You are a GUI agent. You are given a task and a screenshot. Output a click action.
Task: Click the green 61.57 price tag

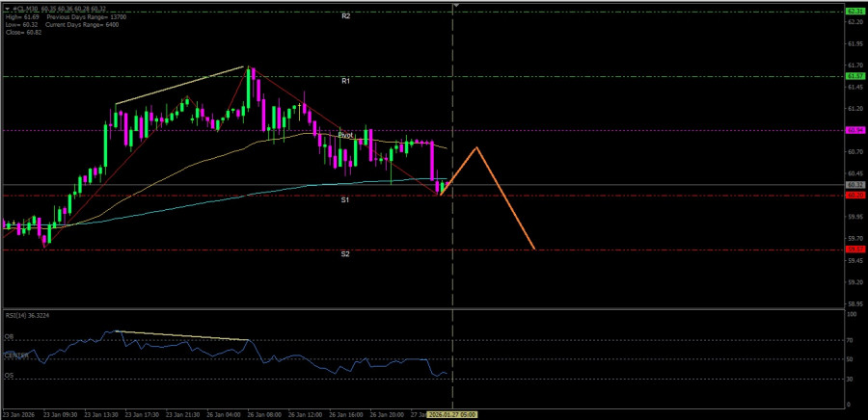click(854, 76)
